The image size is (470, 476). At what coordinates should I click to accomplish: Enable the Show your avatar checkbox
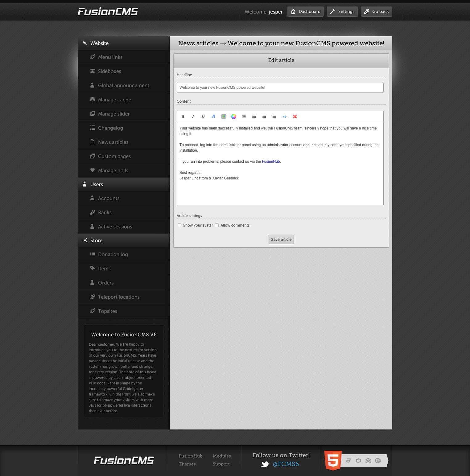click(x=179, y=225)
